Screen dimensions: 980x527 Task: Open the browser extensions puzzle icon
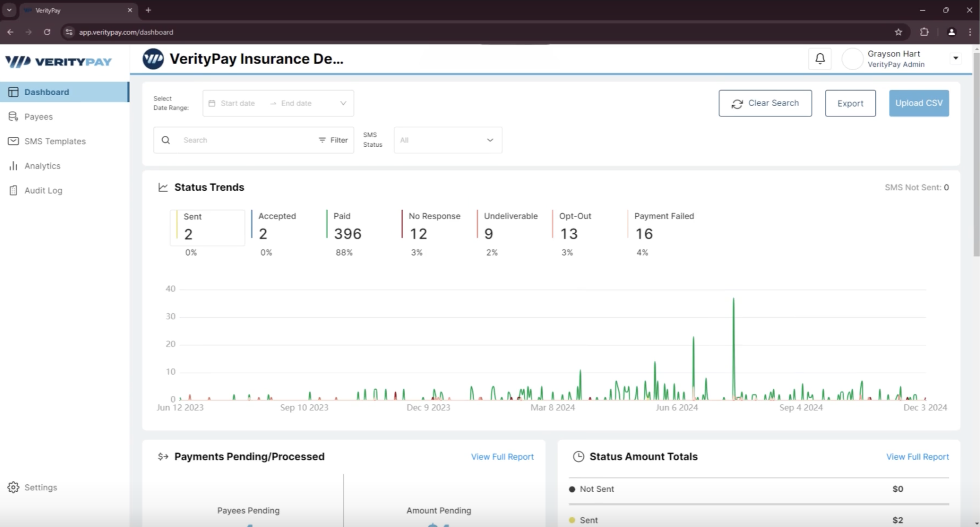[x=924, y=32]
